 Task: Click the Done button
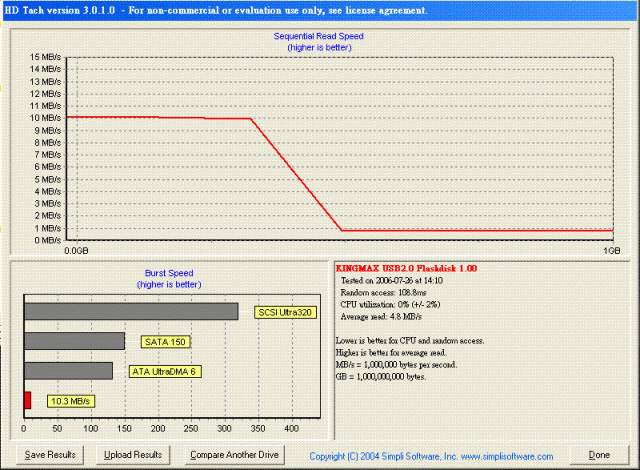pyautogui.click(x=599, y=455)
